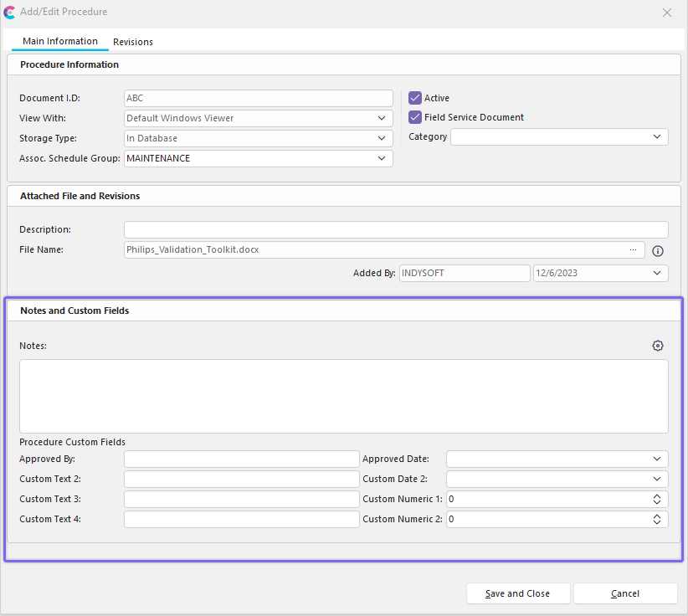Uncheck the Active checkbox
688x616 pixels.
tap(415, 98)
